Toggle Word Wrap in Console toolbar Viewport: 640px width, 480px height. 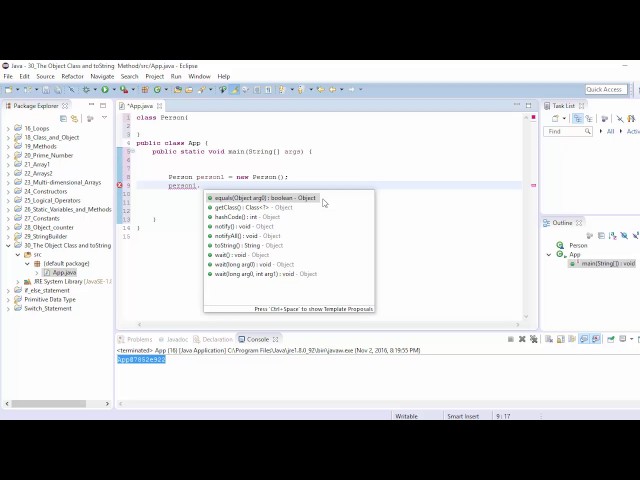pyautogui.click(x=572, y=339)
